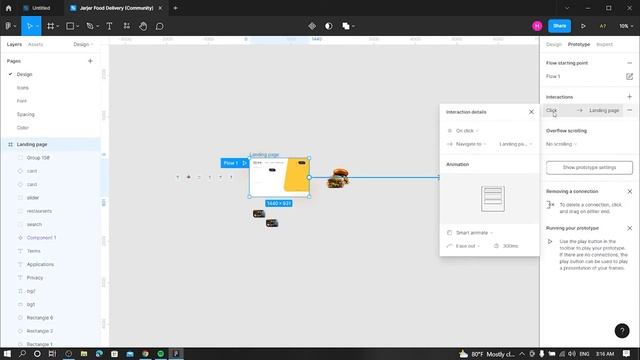Viewport: 640px width, 360px height.
Task: Switch to the Assets tab
Action: coord(36,44)
